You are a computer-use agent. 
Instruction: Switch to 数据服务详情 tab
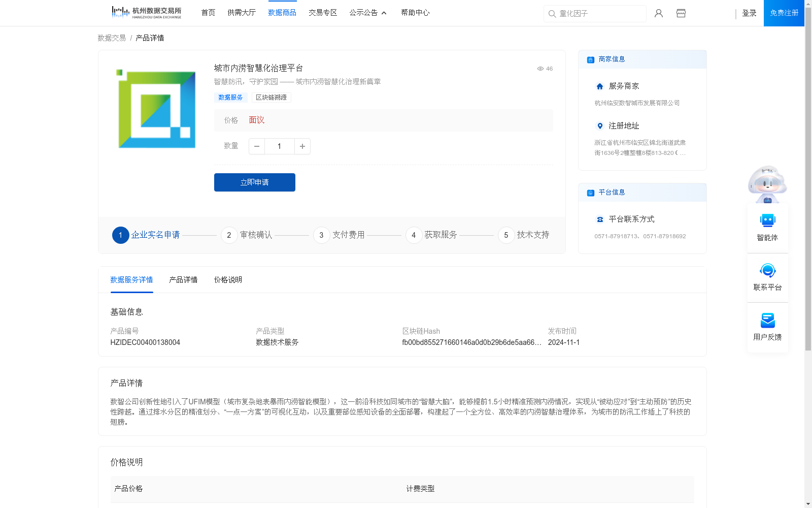coord(131,280)
